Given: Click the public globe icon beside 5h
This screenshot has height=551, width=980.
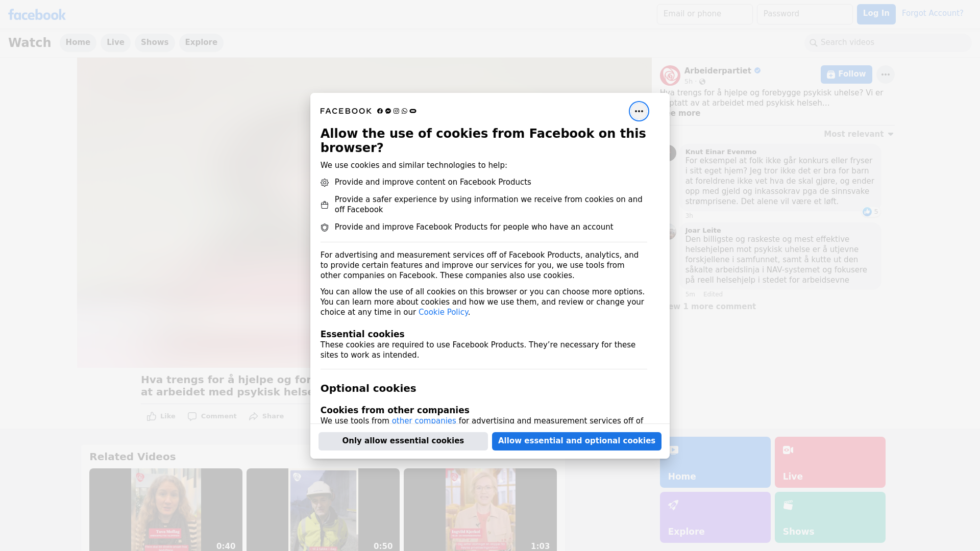Looking at the screenshot, I should click(x=702, y=82).
